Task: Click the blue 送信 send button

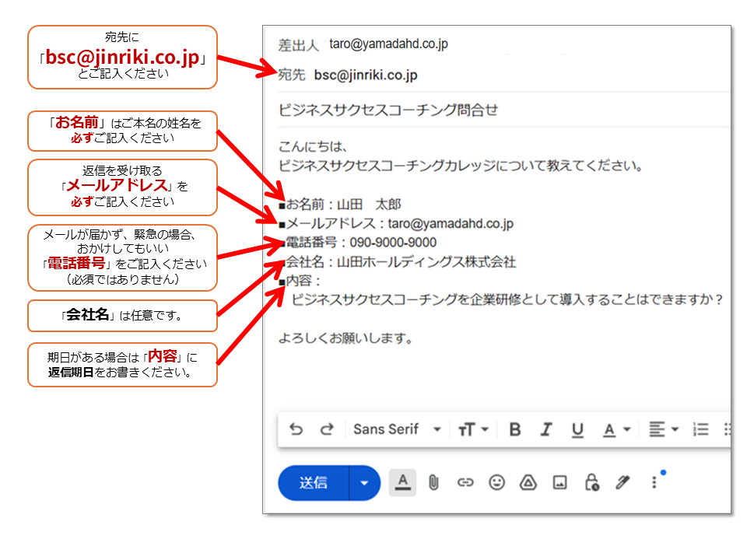Action: pos(314,483)
